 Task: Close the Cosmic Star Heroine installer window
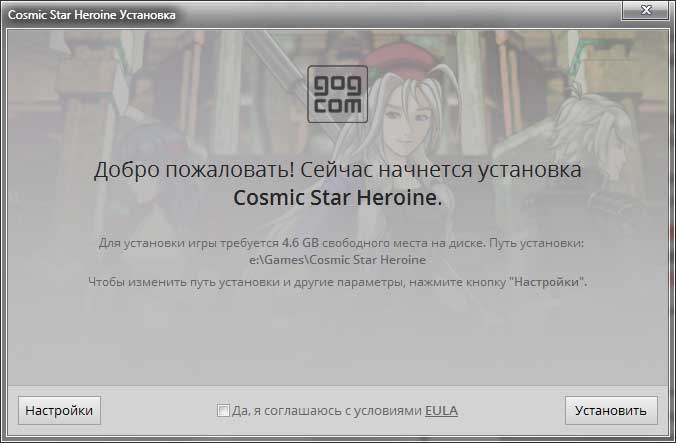coord(645,9)
